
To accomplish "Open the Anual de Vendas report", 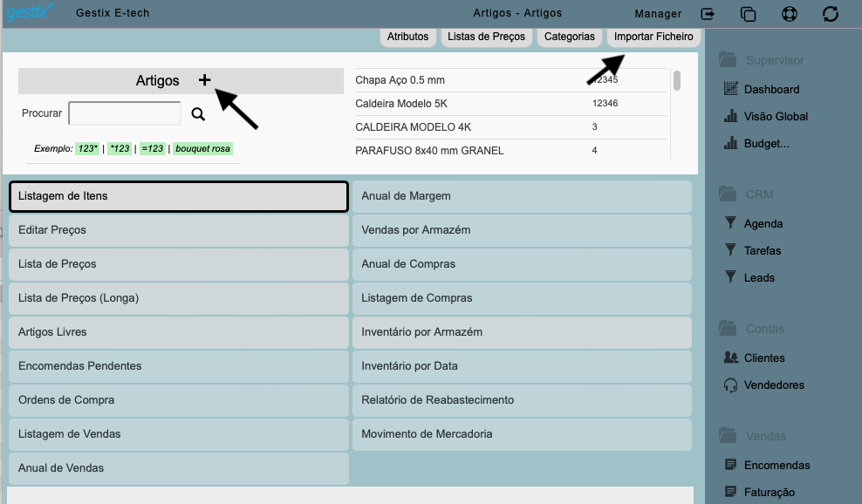I will [x=179, y=468].
